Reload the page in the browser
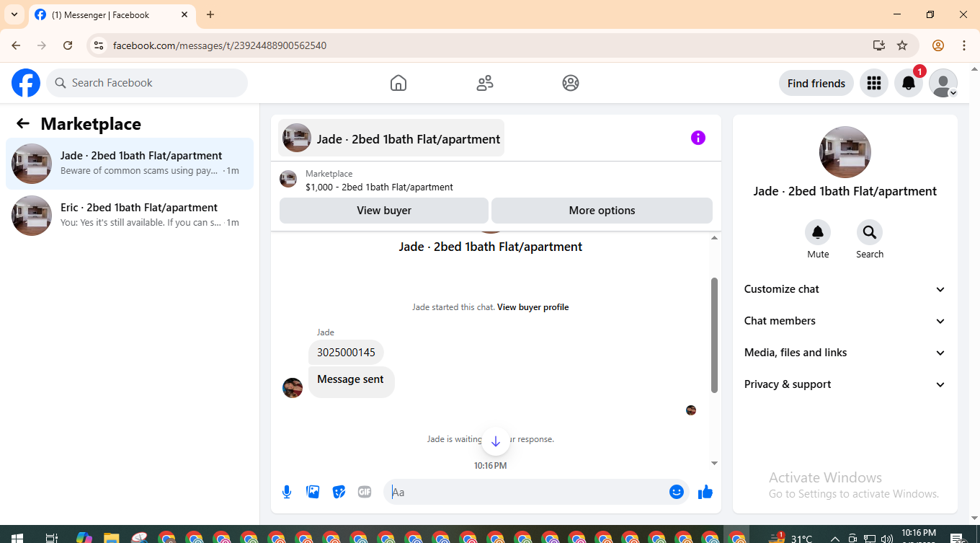Screen dimensions: 980x543 click(x=68, y=45)
